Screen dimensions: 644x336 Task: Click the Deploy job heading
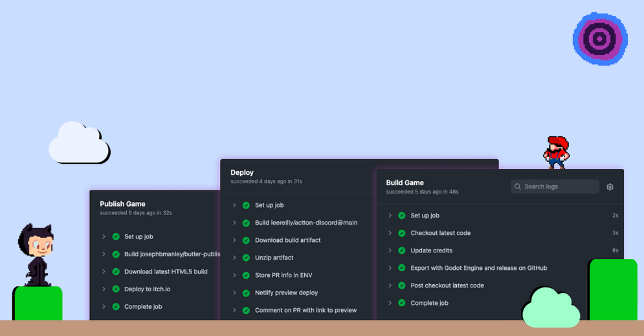[242, 173]
